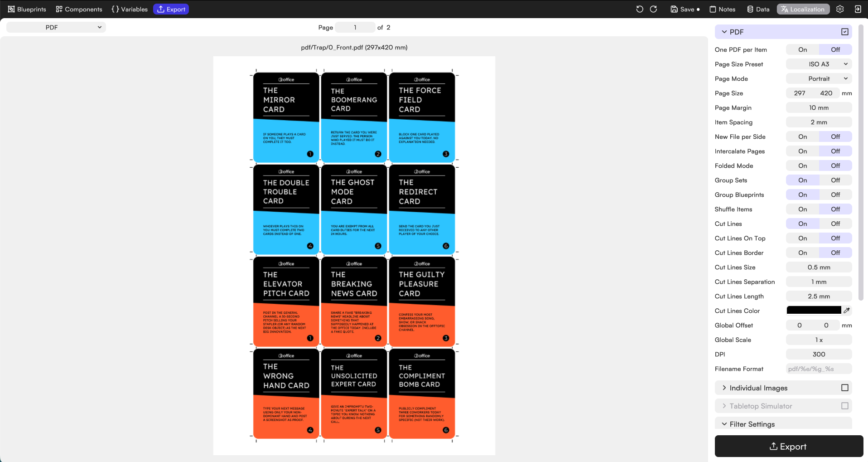The width and height of the screenshot is (868, 462).
Task: Click The Elevator Pitch Card preview
Action: (x=286, y=301)
